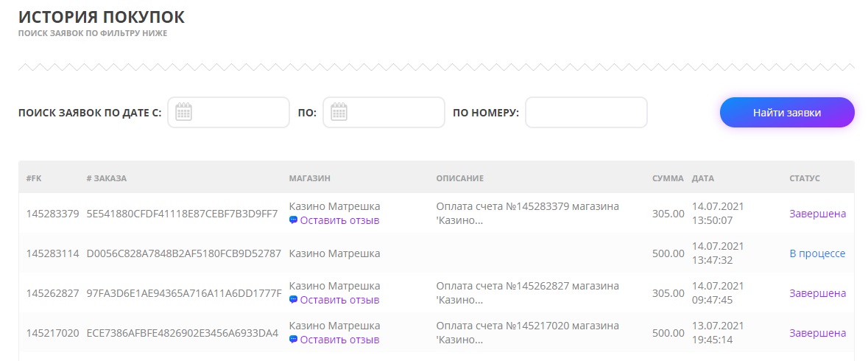Click the 'По номеру' search input
The height and width of the screenshot is (361, 868).
point(585,113)
